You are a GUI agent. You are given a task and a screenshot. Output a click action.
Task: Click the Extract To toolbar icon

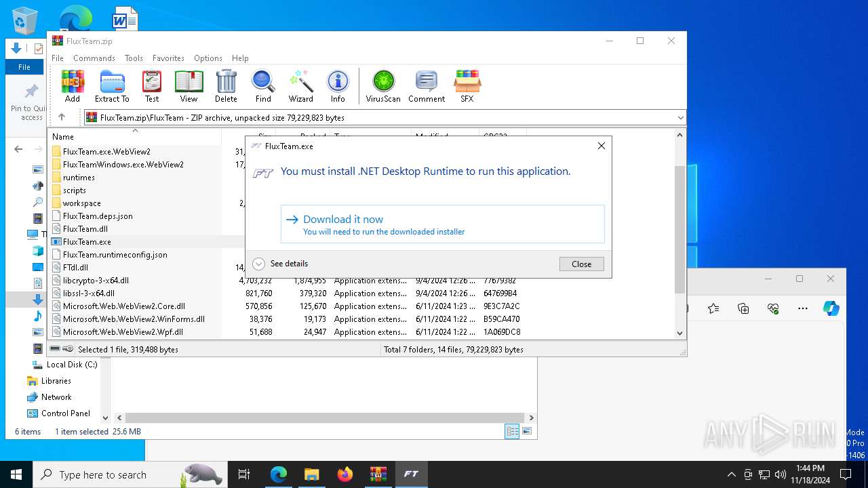(x=112, y=86)
